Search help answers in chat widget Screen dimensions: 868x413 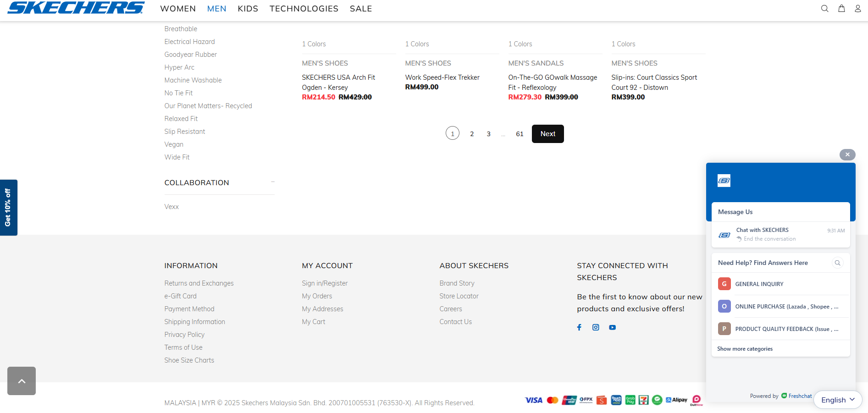837,263
